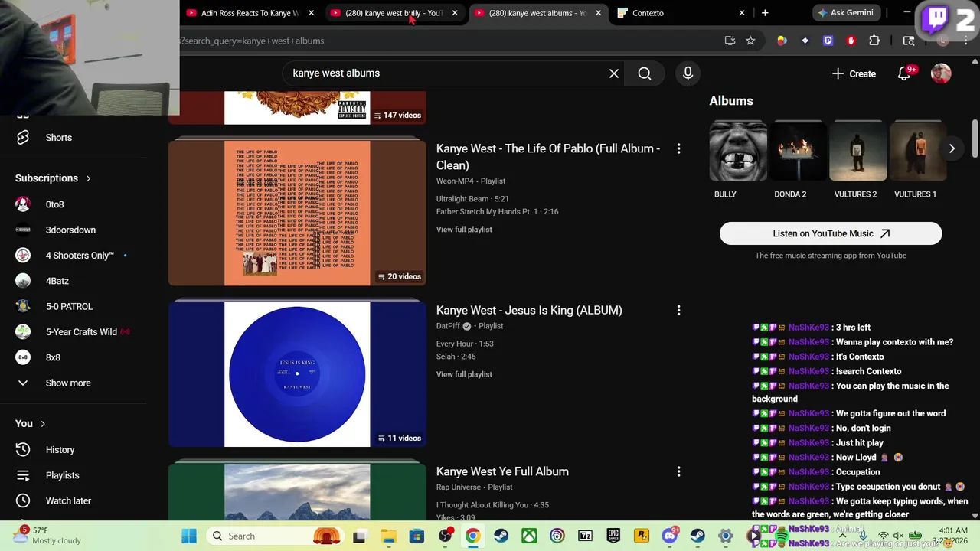Bookmark this page with the star icon
Viewport: 980px width, 551px height.
point(750,41)
